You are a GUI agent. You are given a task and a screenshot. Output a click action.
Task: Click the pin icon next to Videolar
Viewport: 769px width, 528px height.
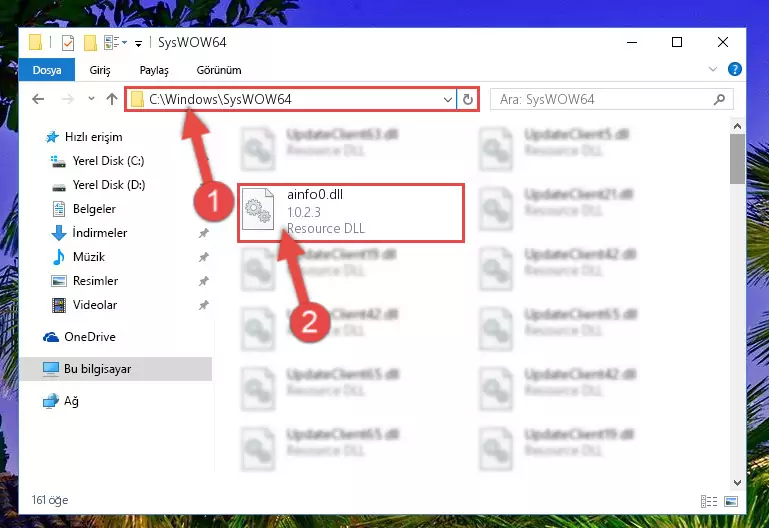coord(204,305)
